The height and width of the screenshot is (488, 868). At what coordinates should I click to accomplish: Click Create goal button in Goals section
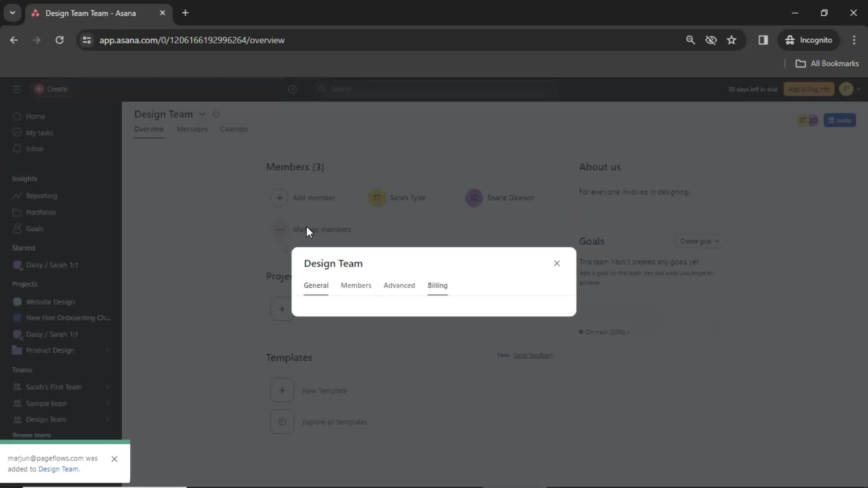coord(698,241)
